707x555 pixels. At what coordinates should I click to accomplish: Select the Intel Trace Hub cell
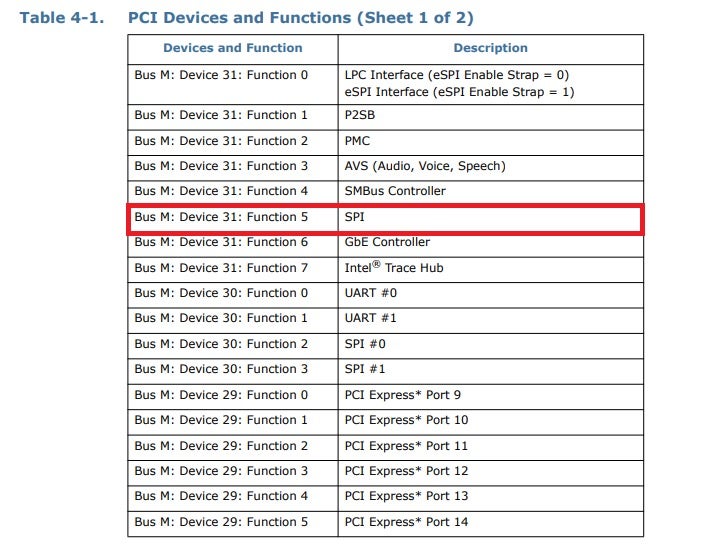(394, 268)
